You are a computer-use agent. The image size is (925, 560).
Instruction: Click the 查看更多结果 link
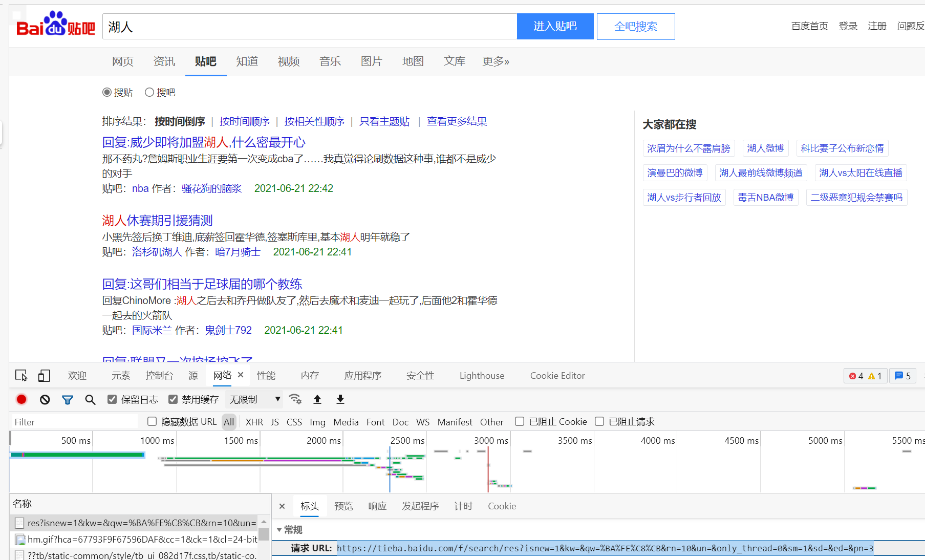457,121
